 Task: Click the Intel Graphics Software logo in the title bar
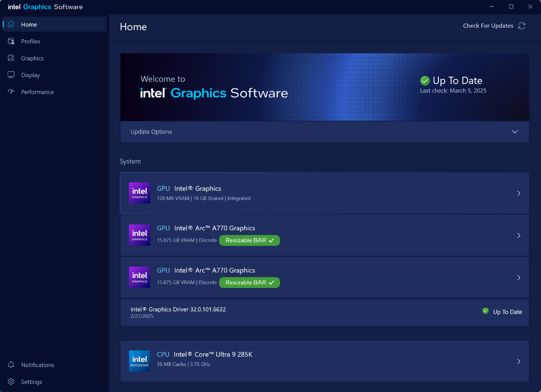46,7
